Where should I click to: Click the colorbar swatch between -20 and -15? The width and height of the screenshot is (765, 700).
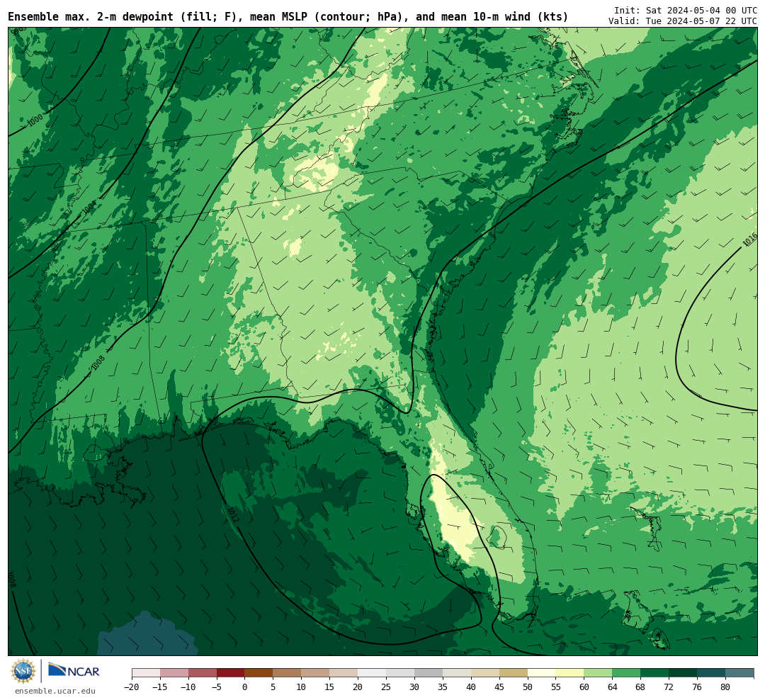pos(146,673)
